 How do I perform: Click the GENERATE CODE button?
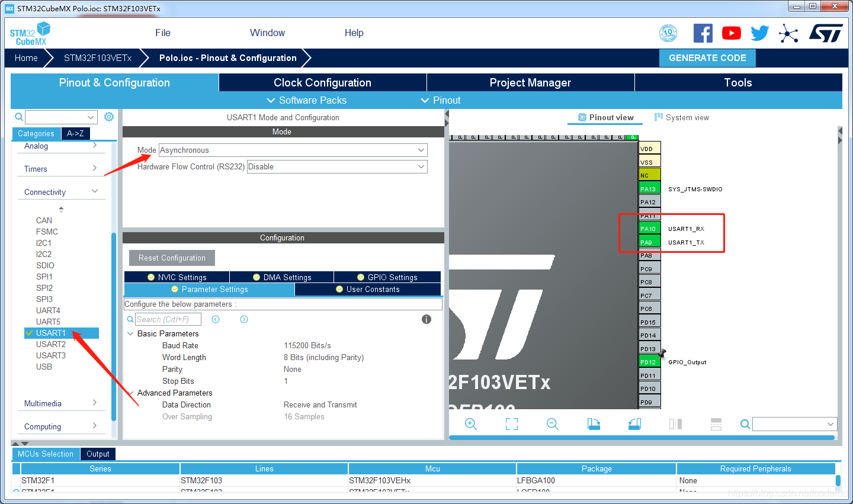tap(707, 58)
